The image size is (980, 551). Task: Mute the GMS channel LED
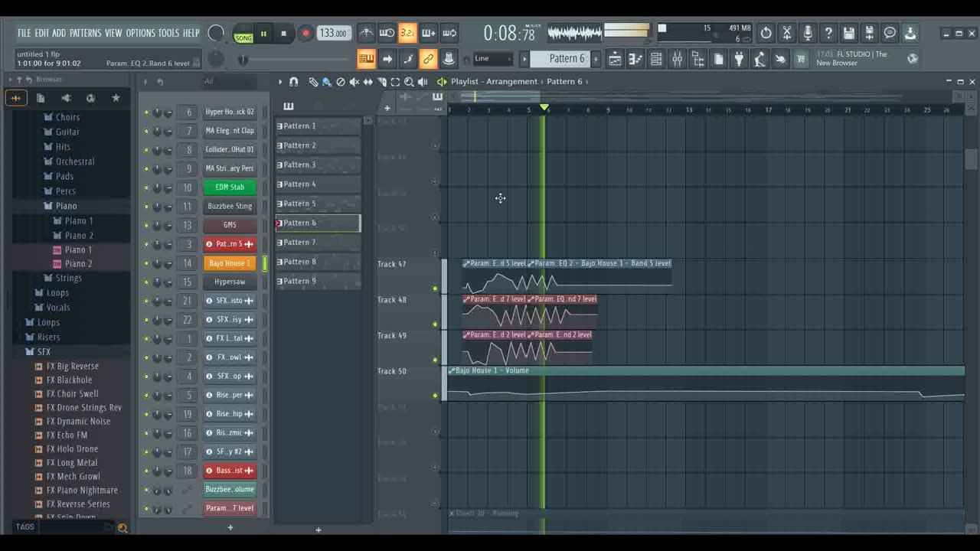coord(146,225)
